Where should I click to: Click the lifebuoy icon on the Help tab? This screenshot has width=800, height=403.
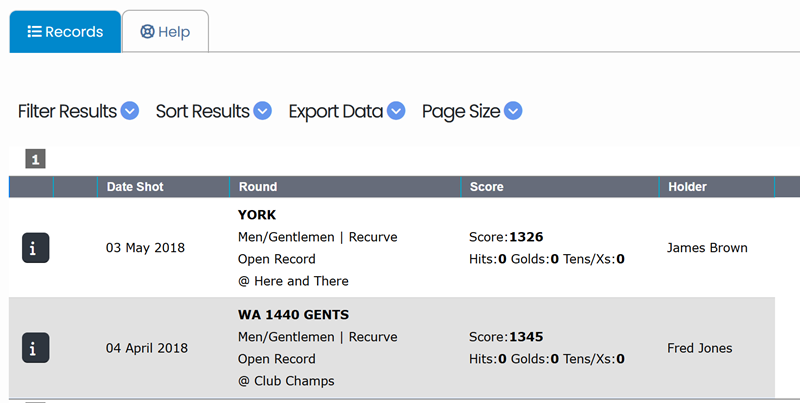click(147, 32)
